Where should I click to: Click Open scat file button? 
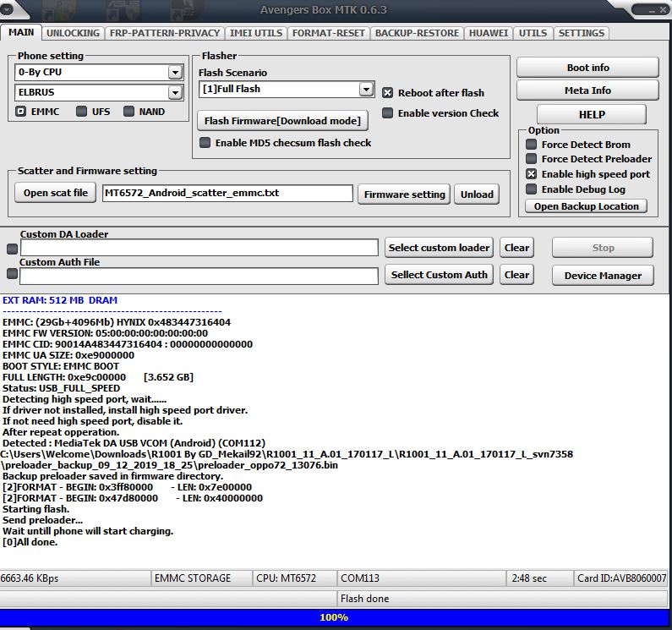(x=55, y=193)
